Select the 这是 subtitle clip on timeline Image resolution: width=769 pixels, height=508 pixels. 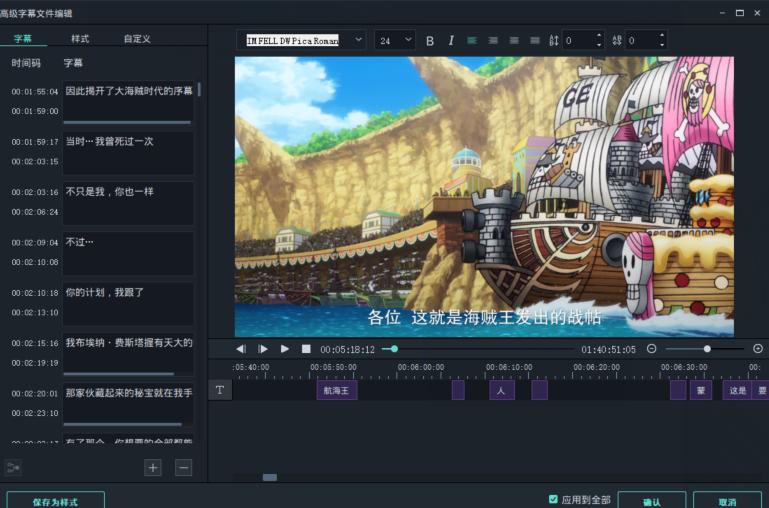(738, 390)
